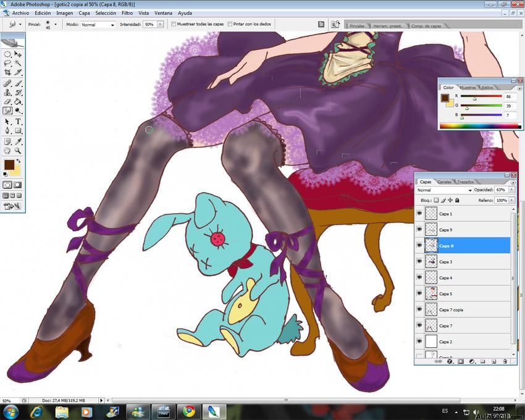Select the Eraser tool

(7, 101)
